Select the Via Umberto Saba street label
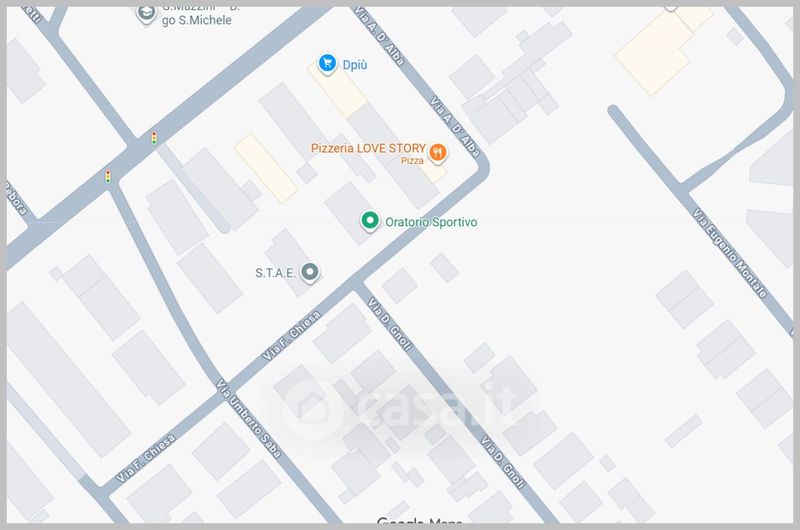 coord(248,418)
